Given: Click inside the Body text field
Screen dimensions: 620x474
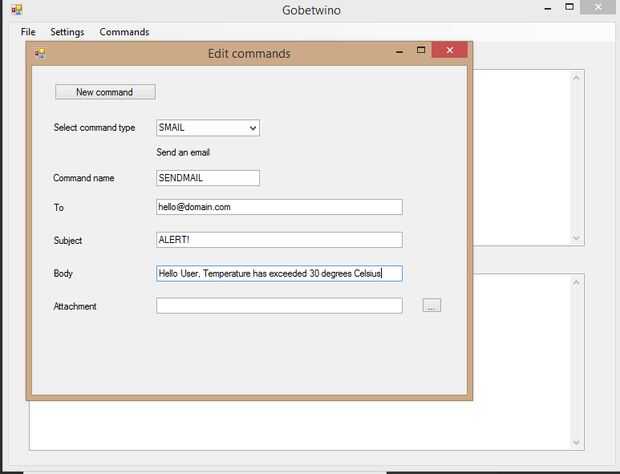Looking at the screenshot, I should pyautogui.click(x=279, y=274).
